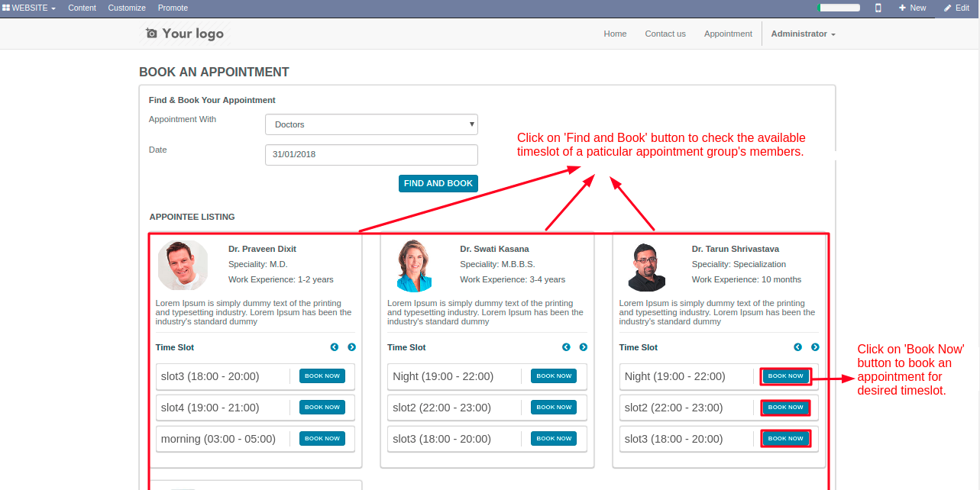Click the Dr. Tarun Shrivastava name text

(736, 249)
